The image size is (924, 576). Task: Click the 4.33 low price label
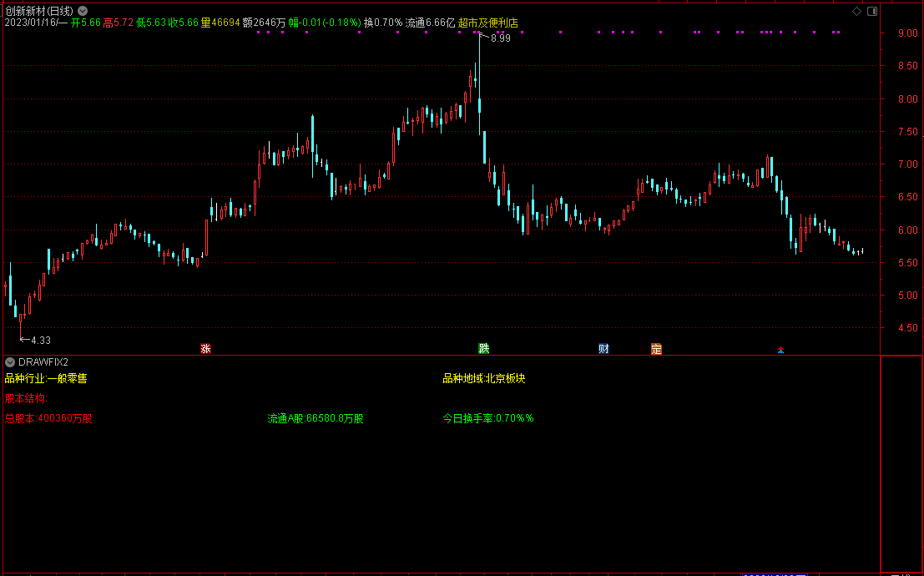(41, 341)
